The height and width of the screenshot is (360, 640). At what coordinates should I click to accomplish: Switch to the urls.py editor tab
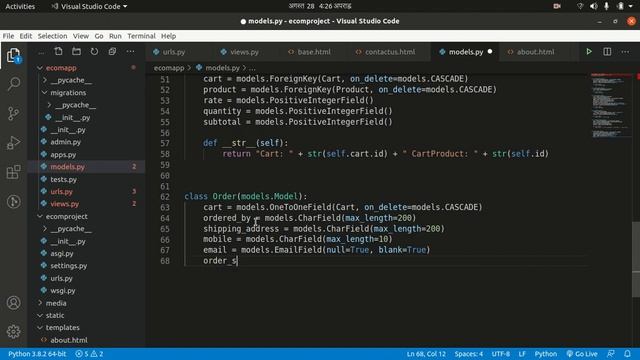click(x=174, y=52)
